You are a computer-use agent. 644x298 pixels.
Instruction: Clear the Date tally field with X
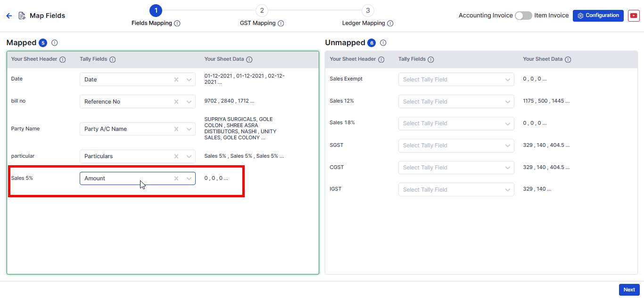[x=176, y=80]
